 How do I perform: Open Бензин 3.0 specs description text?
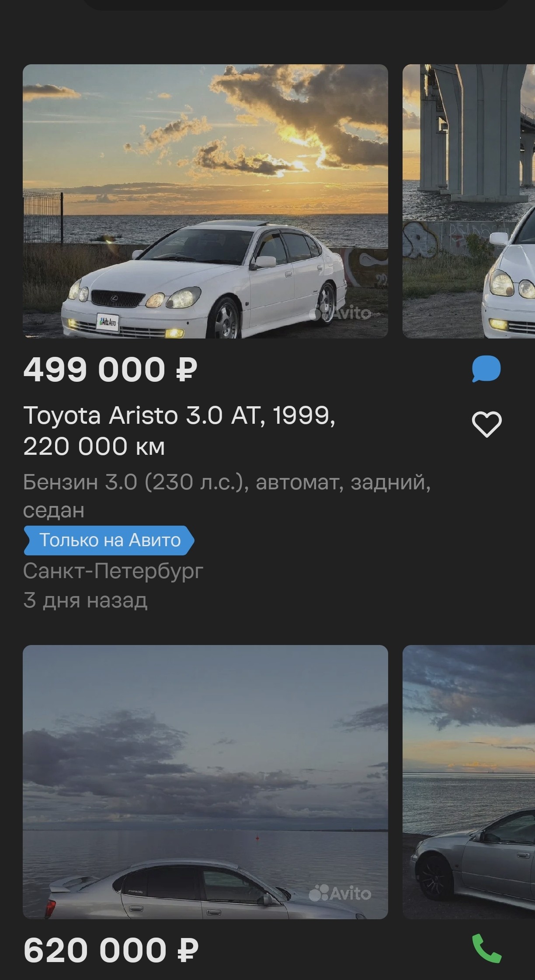click(227, 496)
